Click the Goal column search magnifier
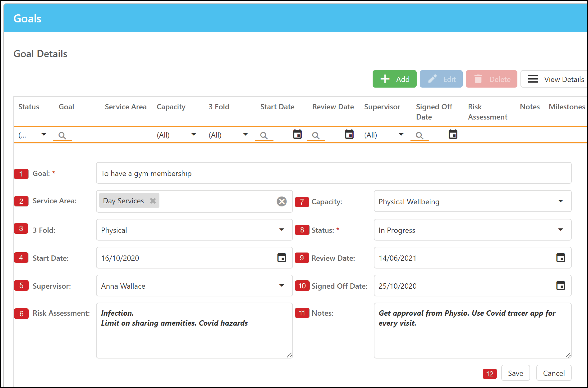This screenshot has height=388, width=588. (62, 135)
